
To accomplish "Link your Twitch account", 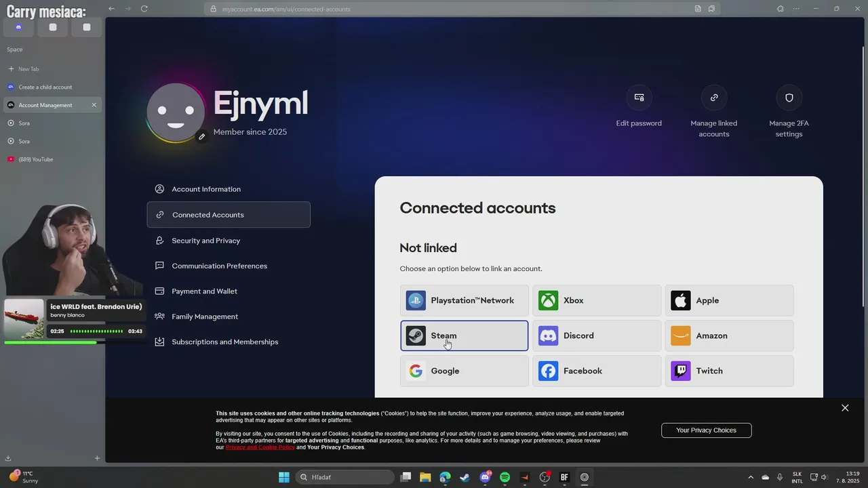I will click(729, 371).
